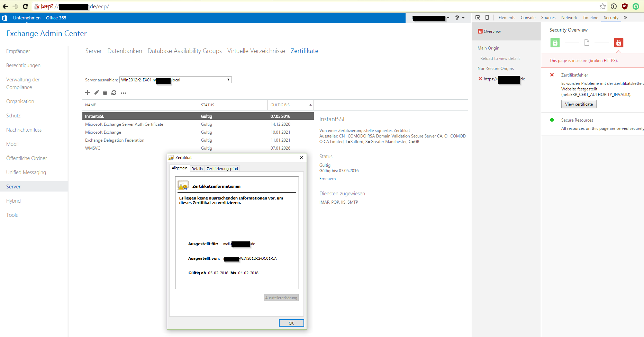Click the browser forward arrow
644x337 pixels.
pyautogui.click(x=15, y=7)
